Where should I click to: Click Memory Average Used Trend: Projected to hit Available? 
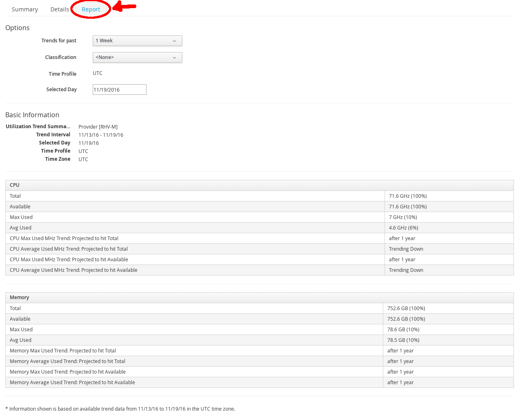coord(72,383)
